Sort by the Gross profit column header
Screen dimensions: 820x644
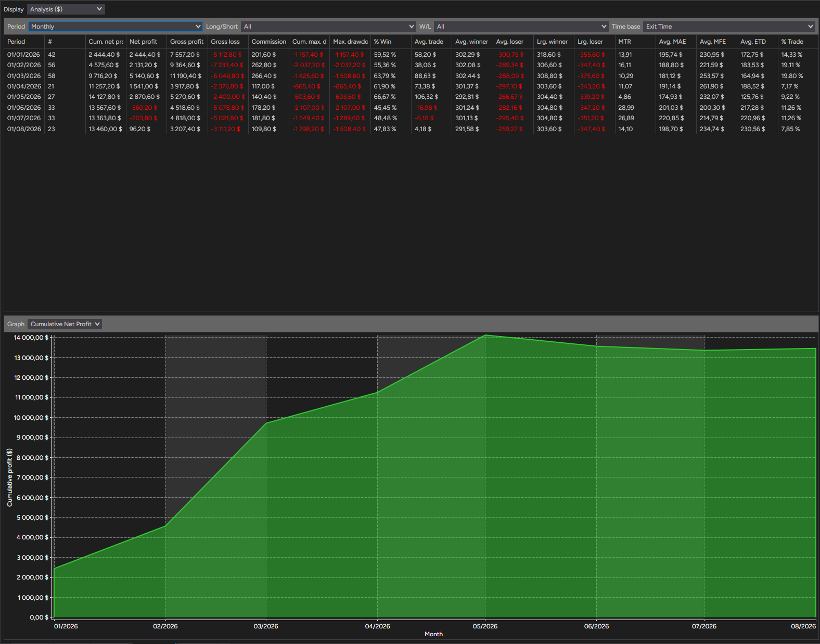click(187, 42)
